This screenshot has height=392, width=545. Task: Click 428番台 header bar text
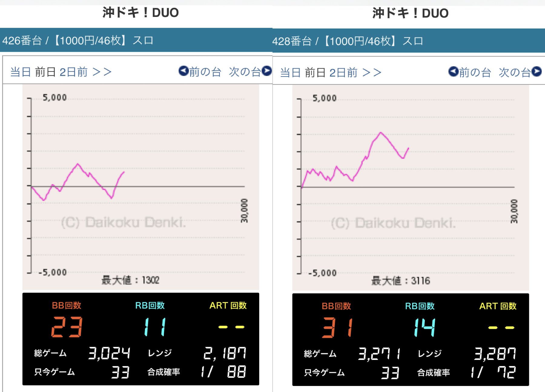pos(348,41)
